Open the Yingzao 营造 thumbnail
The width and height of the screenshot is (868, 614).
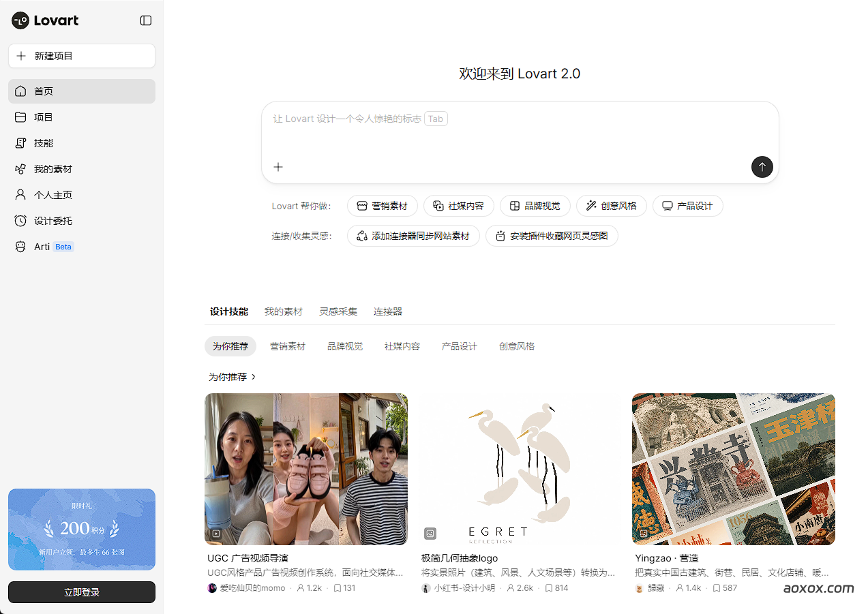coord(734,469)
